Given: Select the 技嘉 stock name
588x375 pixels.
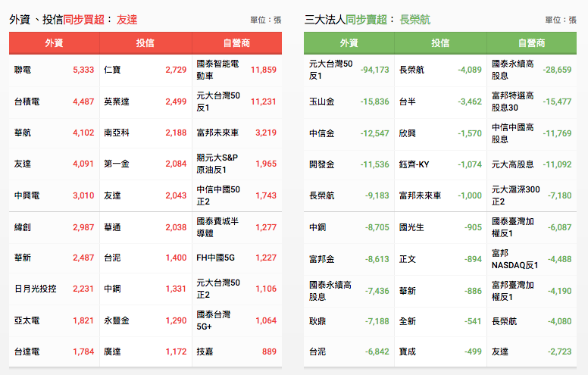Looking at the screenshot, I should 205,352.
